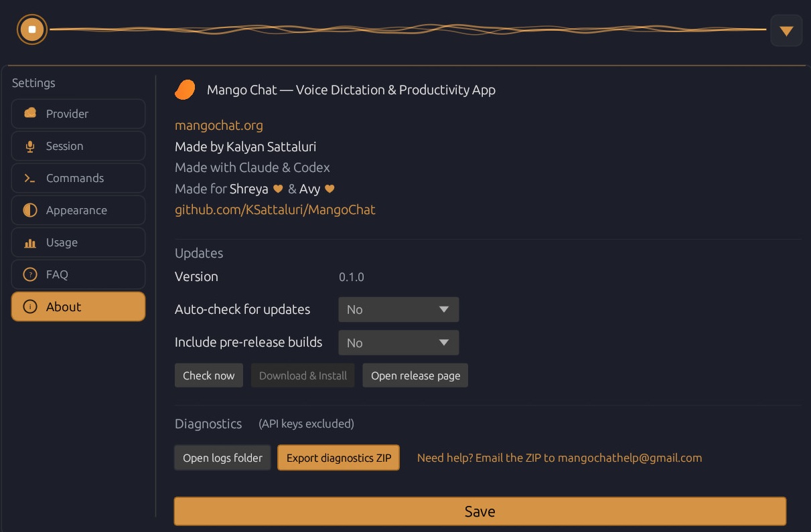Click the Mango Chat mango logo
This screenshot has height=532, width=811.
185,89
